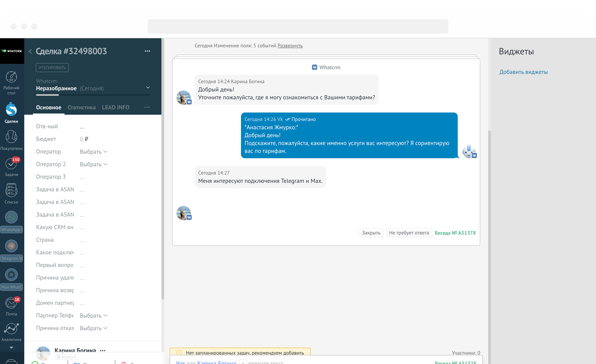Screen dimensions: 596x364
Task: Open Оператор 2 Выбрать dropdown
Action: click(93, 164)
